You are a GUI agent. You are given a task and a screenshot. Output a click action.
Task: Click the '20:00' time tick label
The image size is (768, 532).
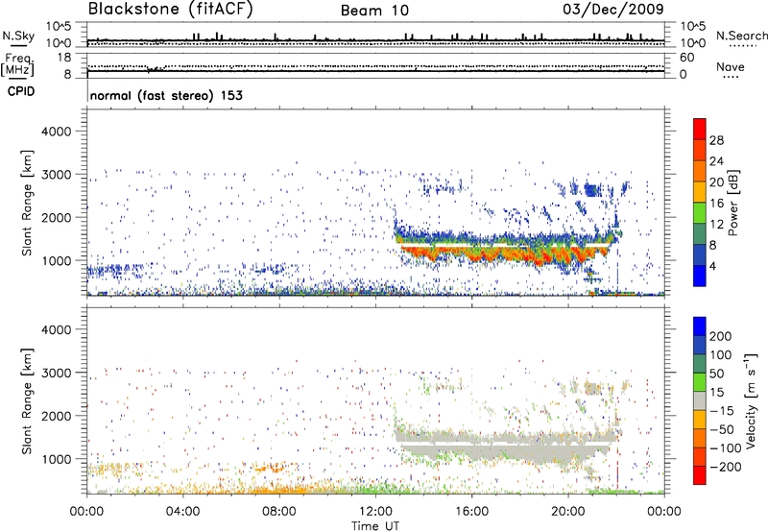567,512
